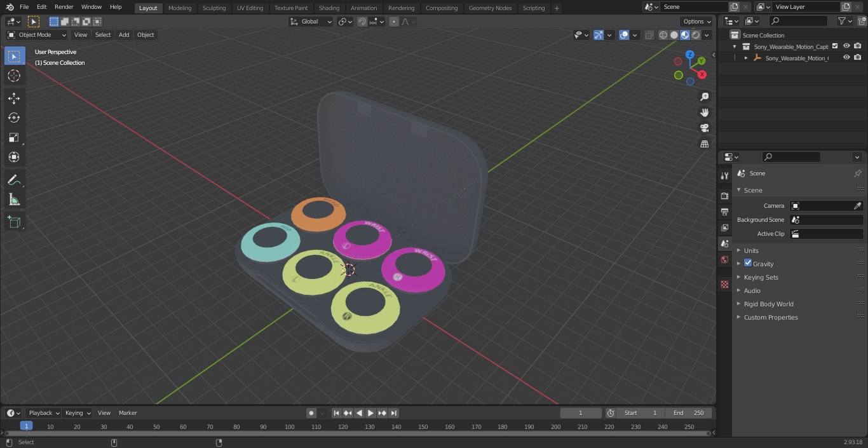Expand the Rigid Body World panel
The width and height of the screenshot is (868, 448).
coord(769,304)
